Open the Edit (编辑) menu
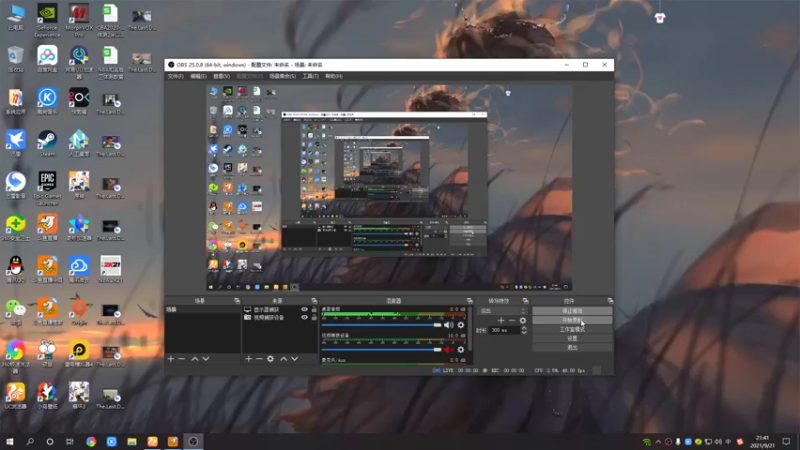 coord(198,76)
